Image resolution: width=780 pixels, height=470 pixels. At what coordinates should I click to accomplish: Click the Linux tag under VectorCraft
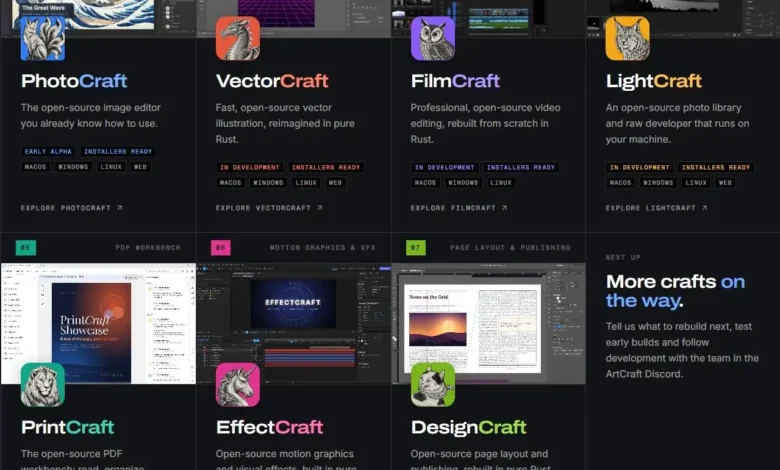(x=306, y=183)
